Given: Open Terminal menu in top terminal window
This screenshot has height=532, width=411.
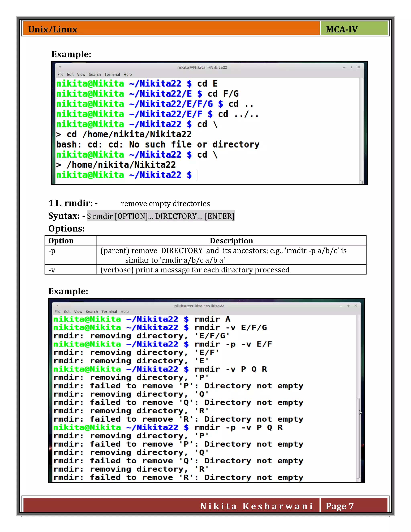Looking at the screenshot, I should coord(112,74).
